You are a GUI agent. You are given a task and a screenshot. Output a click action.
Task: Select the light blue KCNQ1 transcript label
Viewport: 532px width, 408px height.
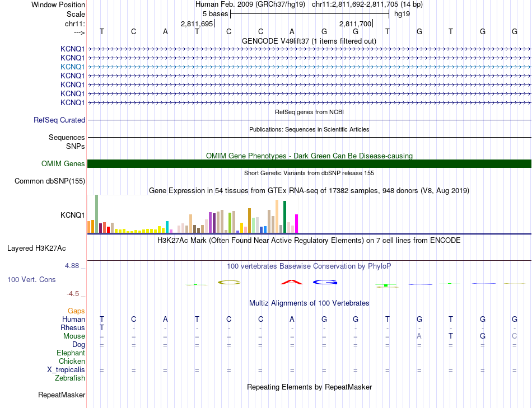(x=72, y=67)
